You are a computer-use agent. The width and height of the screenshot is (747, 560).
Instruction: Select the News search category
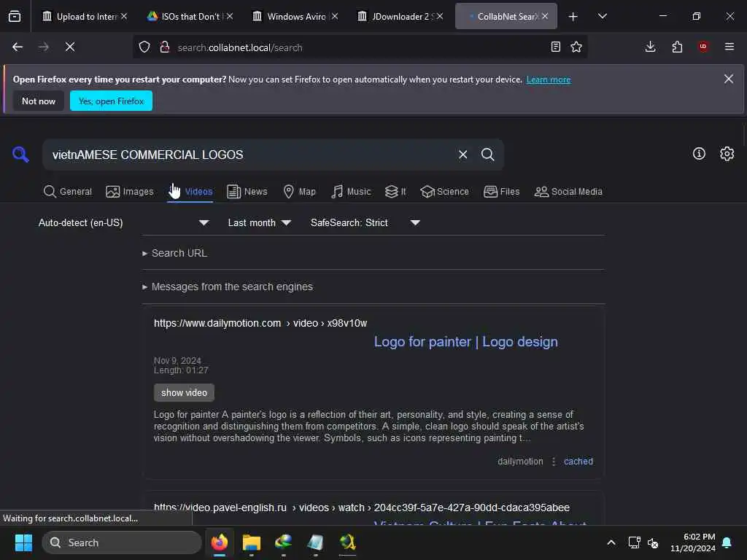tap(247, 192)
